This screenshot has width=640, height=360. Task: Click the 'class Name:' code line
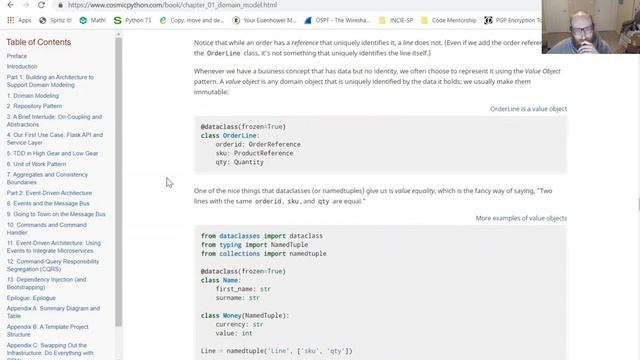point(220,280)
